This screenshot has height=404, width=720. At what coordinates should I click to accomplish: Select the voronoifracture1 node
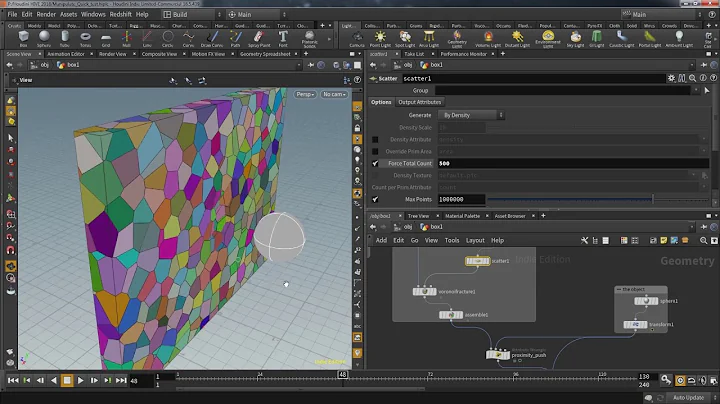pyautogui.click(x=425, y=292)
